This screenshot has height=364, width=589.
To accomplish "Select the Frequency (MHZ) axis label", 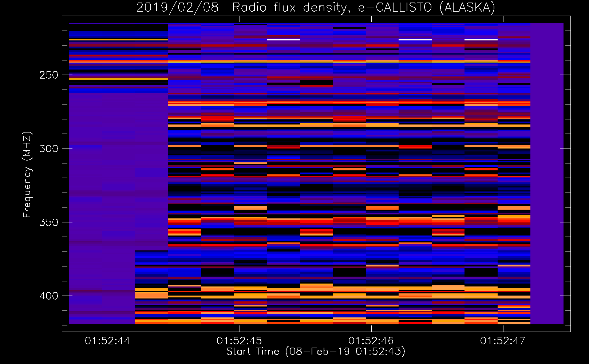I will click(x=27, y=175).
